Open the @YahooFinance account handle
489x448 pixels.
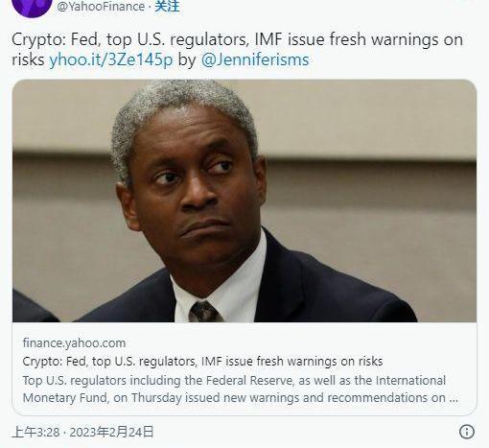[101, 7]
